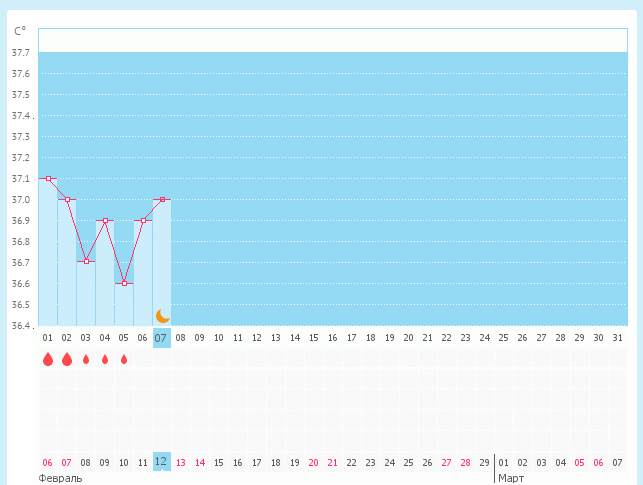Click the 37.0 data point on cycle day 02

(x=67, y=199)
